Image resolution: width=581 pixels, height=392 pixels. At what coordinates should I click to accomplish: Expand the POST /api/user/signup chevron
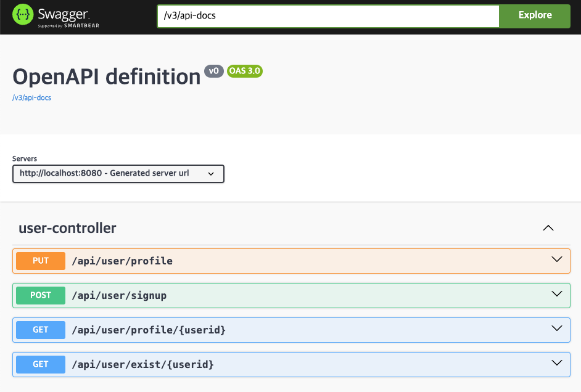click(556, 294)
